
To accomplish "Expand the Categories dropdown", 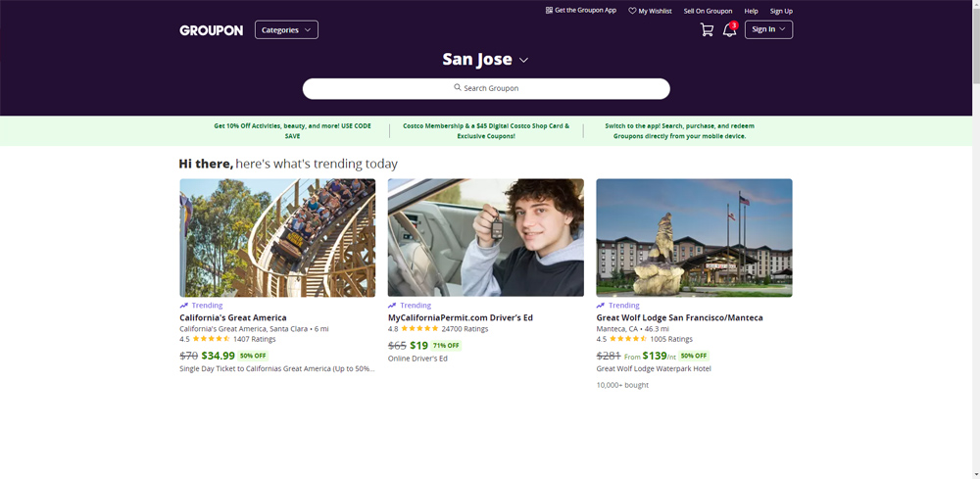I will 286,30.
